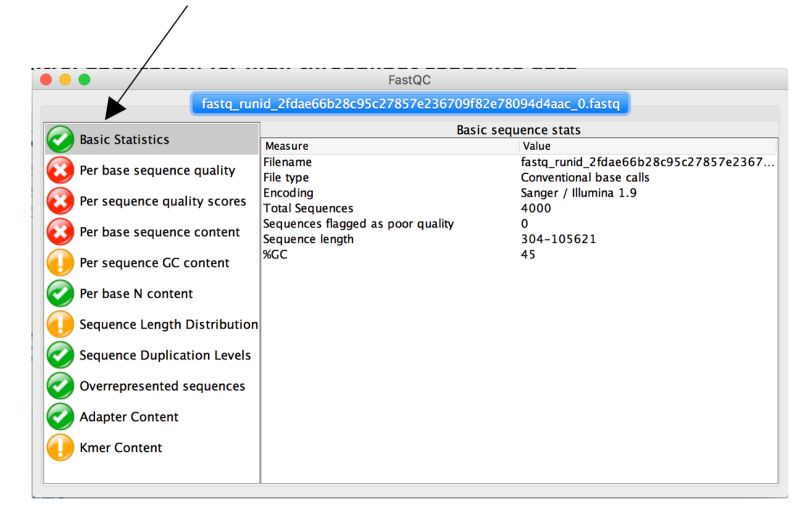
Task: Click the green check icon beside Basic Statistics
Action: (x=60, y=139)
